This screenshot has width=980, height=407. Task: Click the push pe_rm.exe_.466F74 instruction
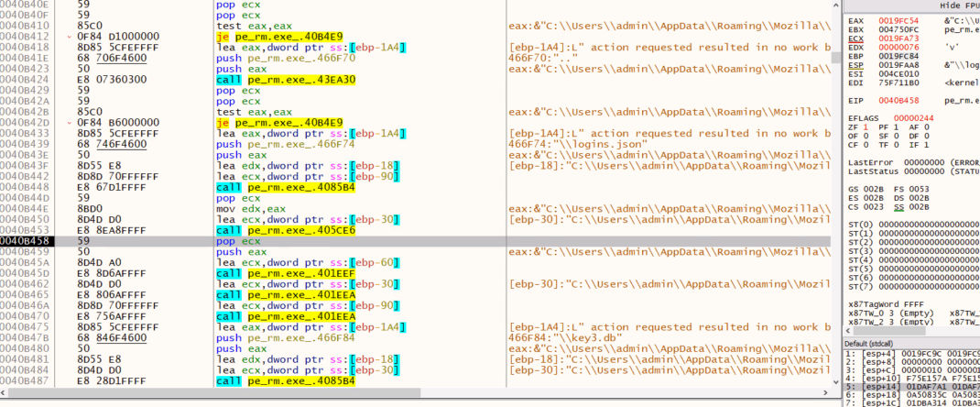(x=286, y=144)
